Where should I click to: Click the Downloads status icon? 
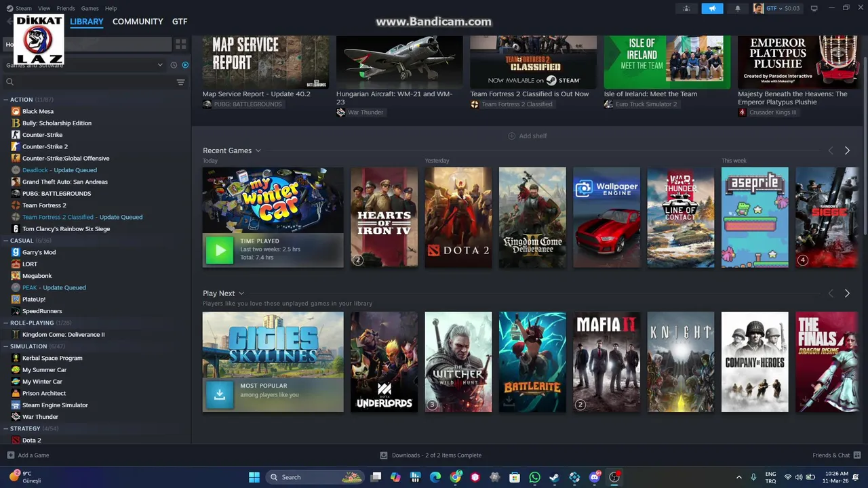384,455
